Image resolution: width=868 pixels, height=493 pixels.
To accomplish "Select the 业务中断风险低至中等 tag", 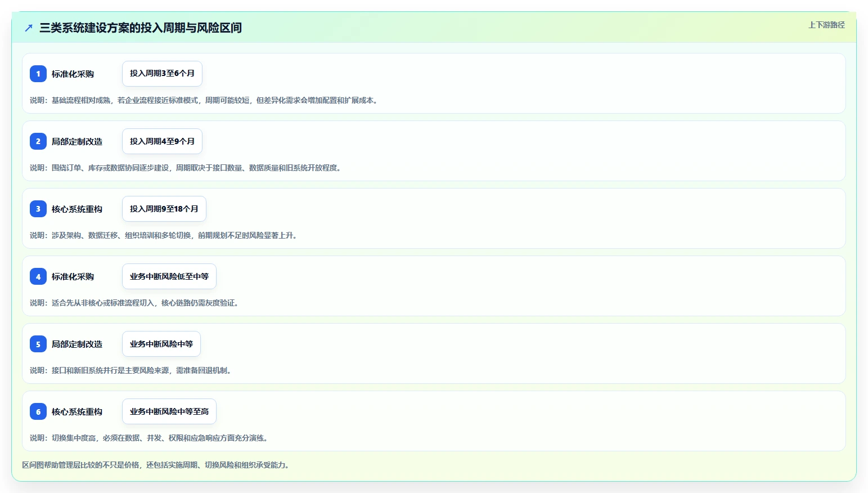I will [x=169, y=276].
